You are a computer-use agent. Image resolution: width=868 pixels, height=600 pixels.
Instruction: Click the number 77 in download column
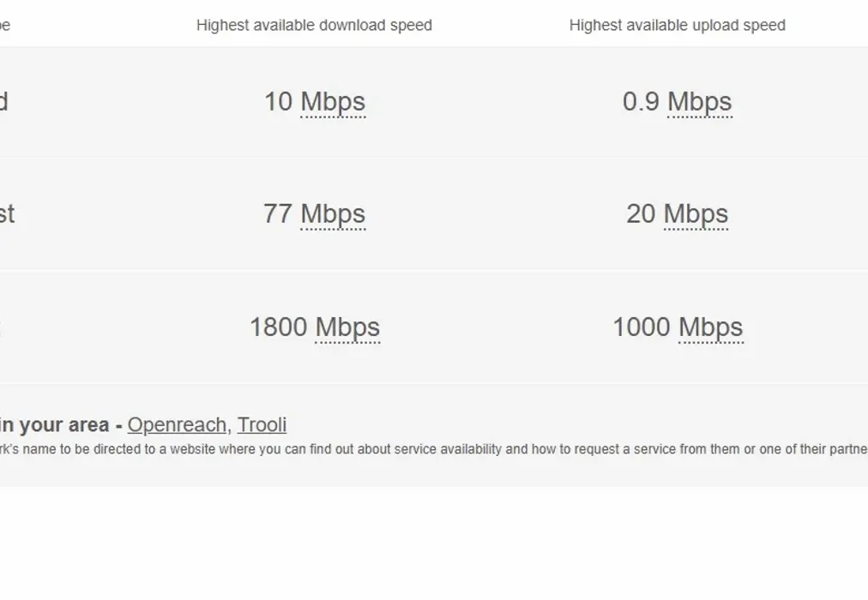coord(278,214)
